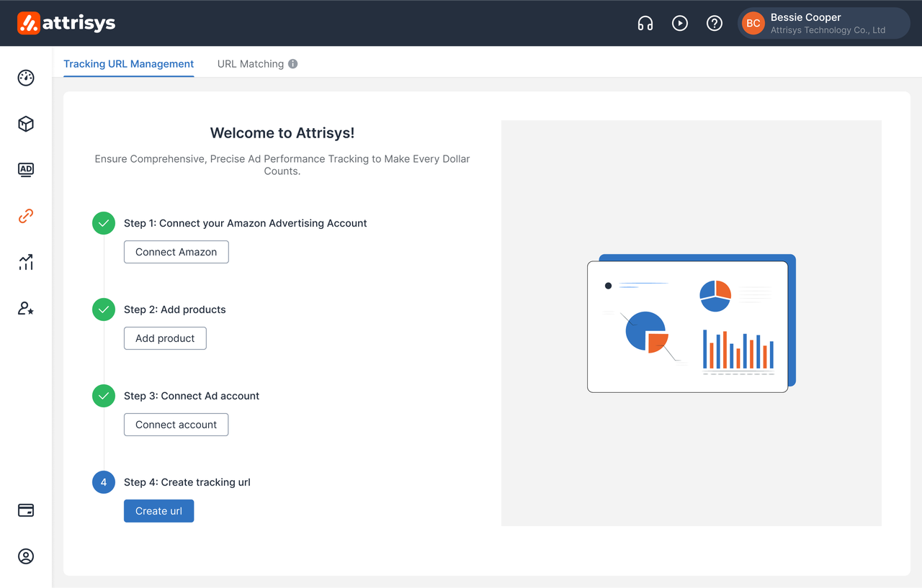The image size is (922, 588).
Task: Open the analytics chart sidebar icon
Action: click(x=26, y=262)
